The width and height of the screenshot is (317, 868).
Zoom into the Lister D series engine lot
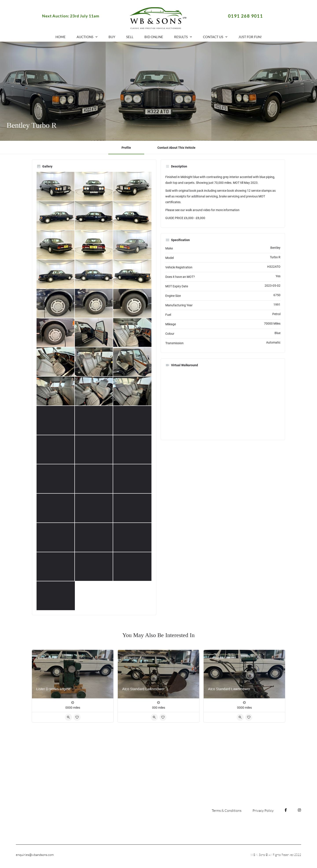[68, 717]
